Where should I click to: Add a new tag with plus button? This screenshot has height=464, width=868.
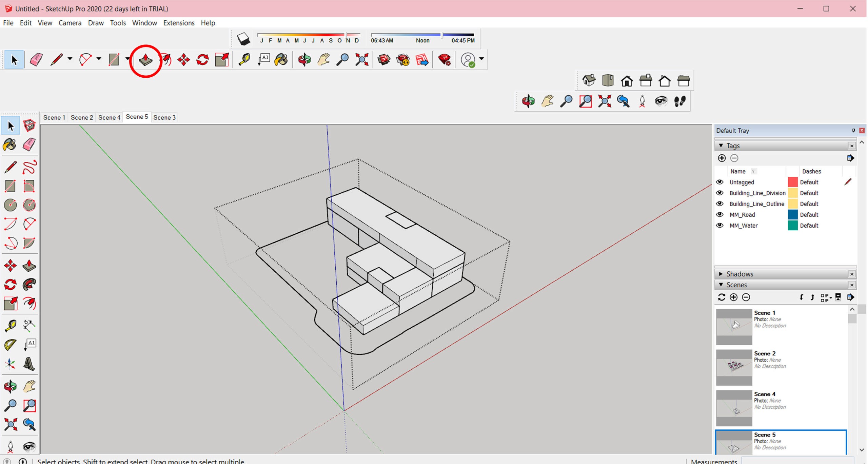pyautogui.click(x=722, y=158)
